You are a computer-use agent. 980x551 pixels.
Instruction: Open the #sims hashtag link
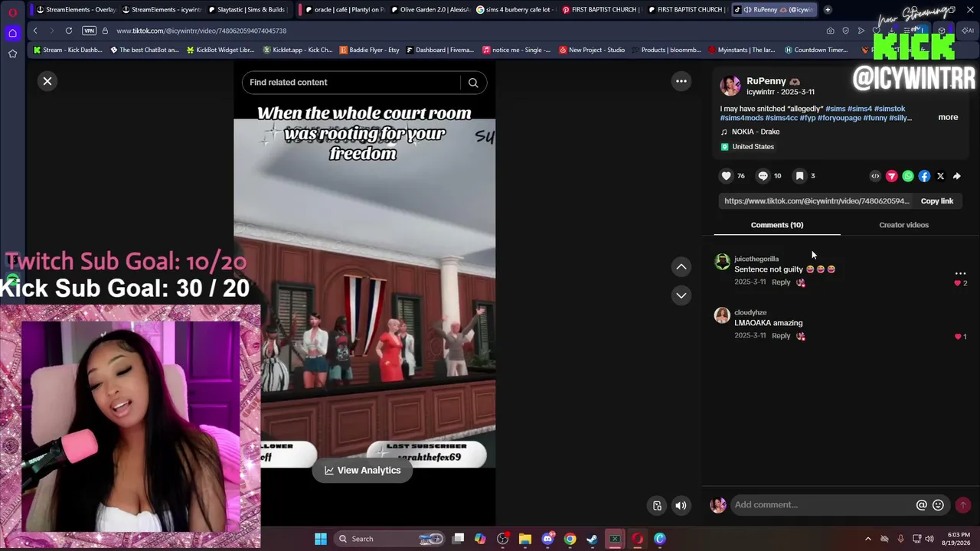pyautogui.click(x=835, y=109)
